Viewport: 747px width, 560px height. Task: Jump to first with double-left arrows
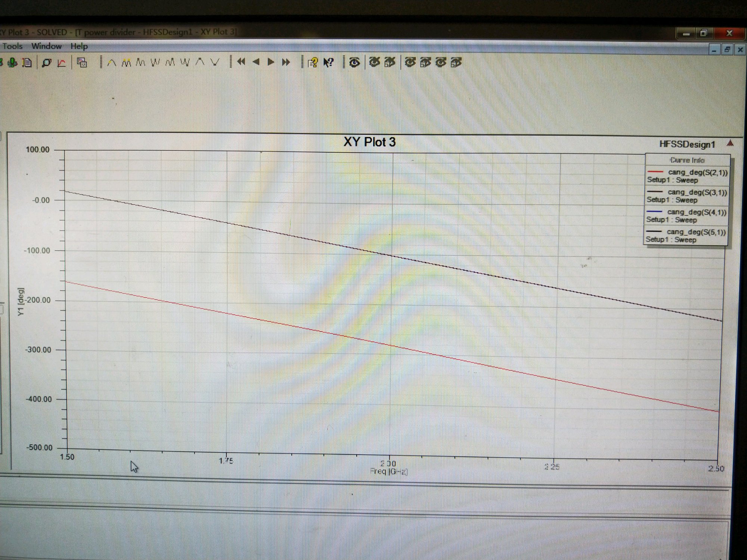point(241,62)
